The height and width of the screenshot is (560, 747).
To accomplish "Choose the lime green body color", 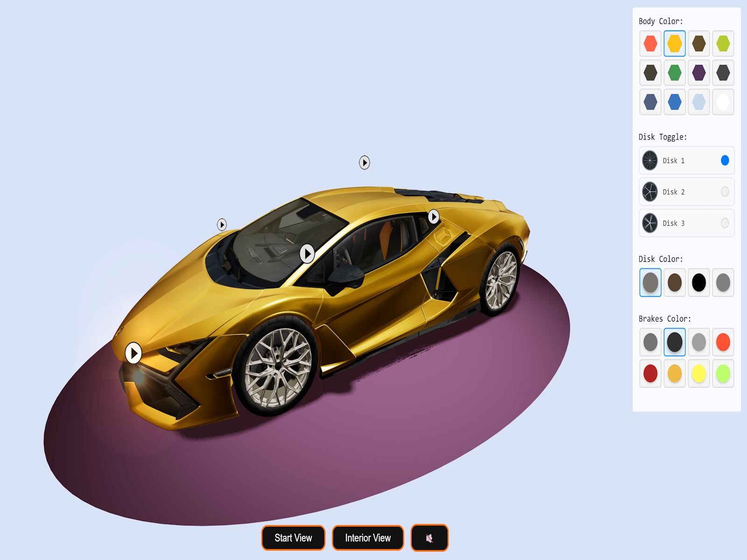I will (x=723, y=43).
